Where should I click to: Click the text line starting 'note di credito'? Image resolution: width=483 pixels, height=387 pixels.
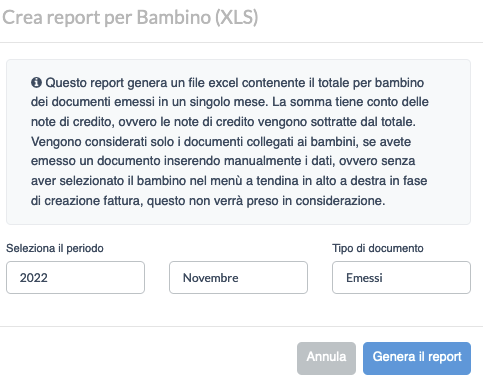pos(223,122)
